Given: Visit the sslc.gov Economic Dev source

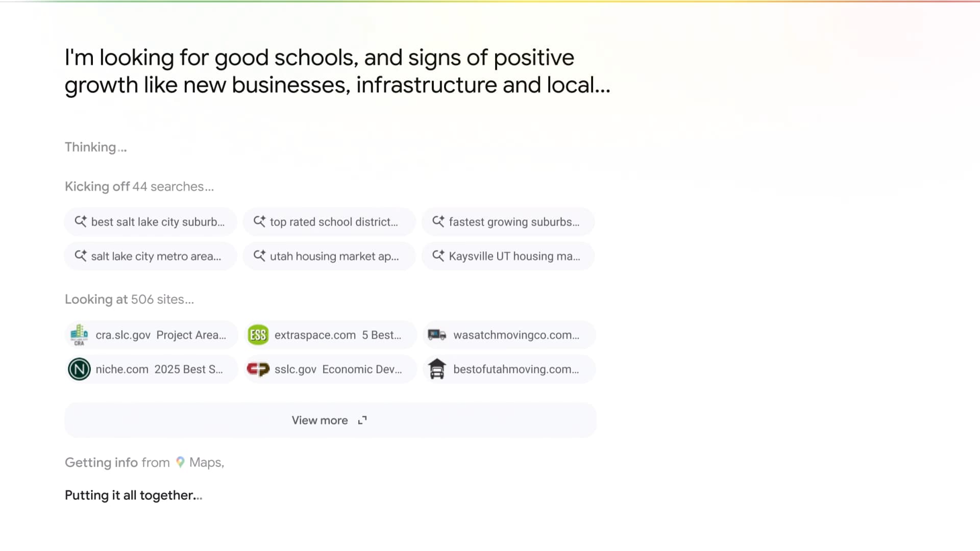Looking at the screenshot, I should [x=338, y=369].
